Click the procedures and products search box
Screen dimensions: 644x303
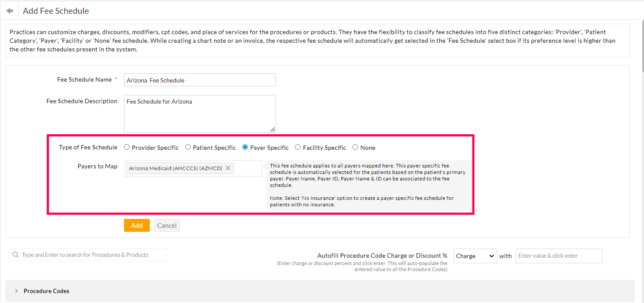pyautogui.click(x=91, y=255)
